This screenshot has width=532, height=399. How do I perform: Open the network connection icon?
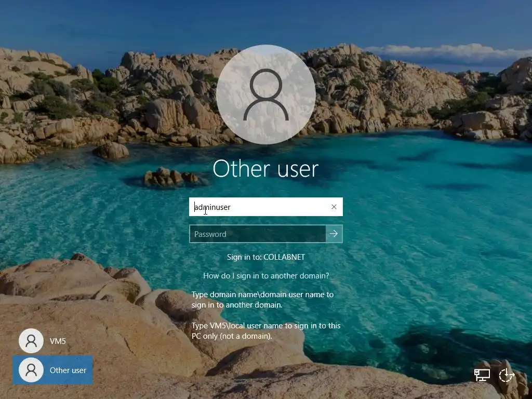tap(482, 375)
